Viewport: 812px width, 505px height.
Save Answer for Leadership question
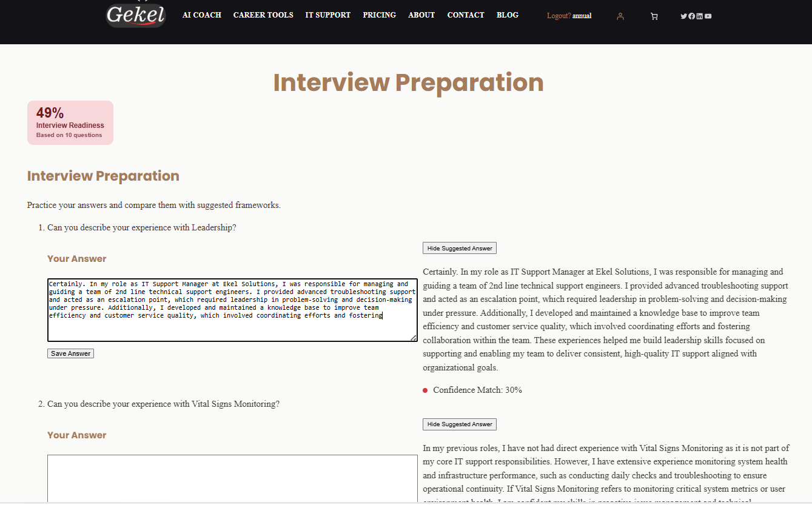[x=70, y=353]
